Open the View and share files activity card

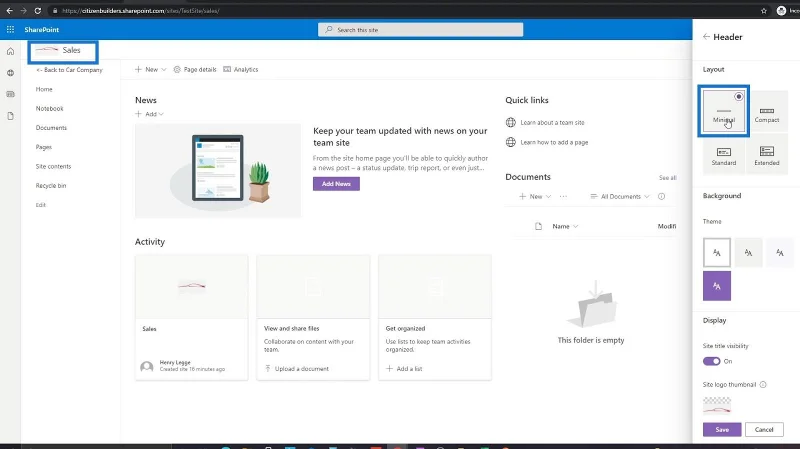[313, 318]
